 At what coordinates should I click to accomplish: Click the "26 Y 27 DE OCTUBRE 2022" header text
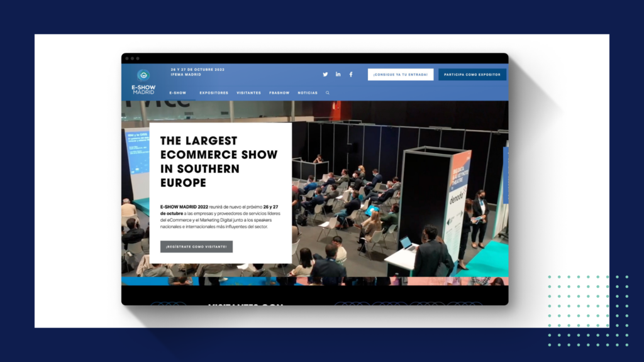pos(197,69)
